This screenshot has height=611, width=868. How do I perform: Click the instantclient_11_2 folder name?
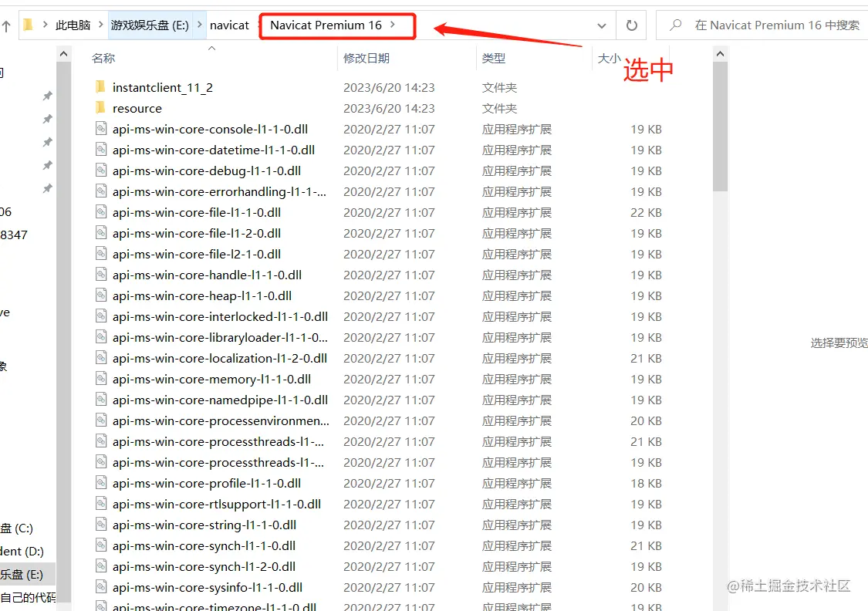pos(162,87)
